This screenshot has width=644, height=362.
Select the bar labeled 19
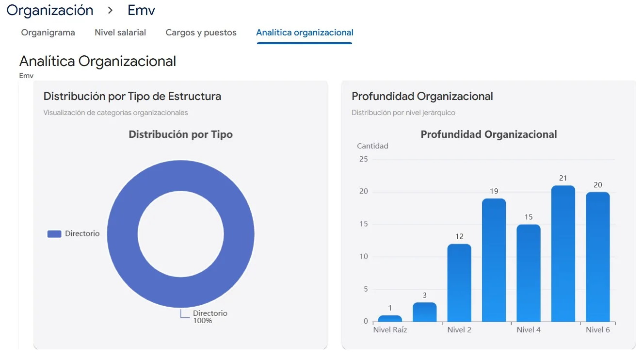click(494, 260)
